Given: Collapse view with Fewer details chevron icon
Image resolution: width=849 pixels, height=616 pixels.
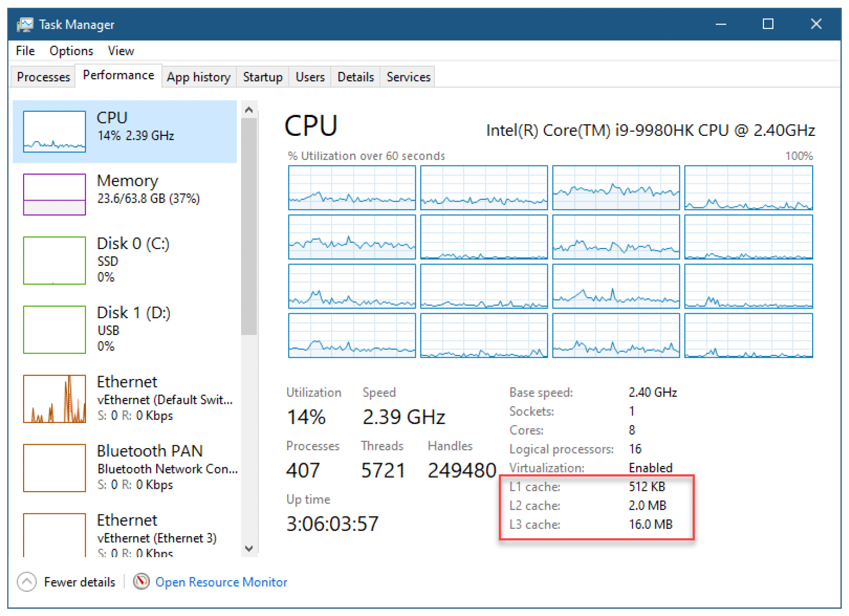Looking at the screenshot, I should click(27, 582).
